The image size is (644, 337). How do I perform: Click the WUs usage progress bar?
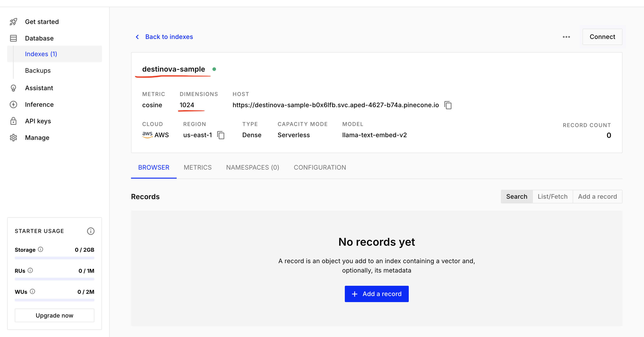(x=55, y=300)
